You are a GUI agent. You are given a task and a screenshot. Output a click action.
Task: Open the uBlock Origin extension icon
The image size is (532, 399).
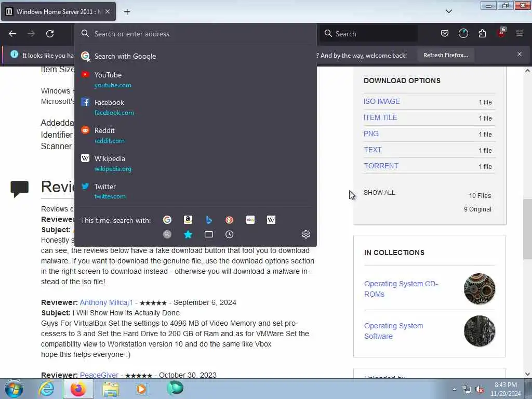[x=501, y=33]
